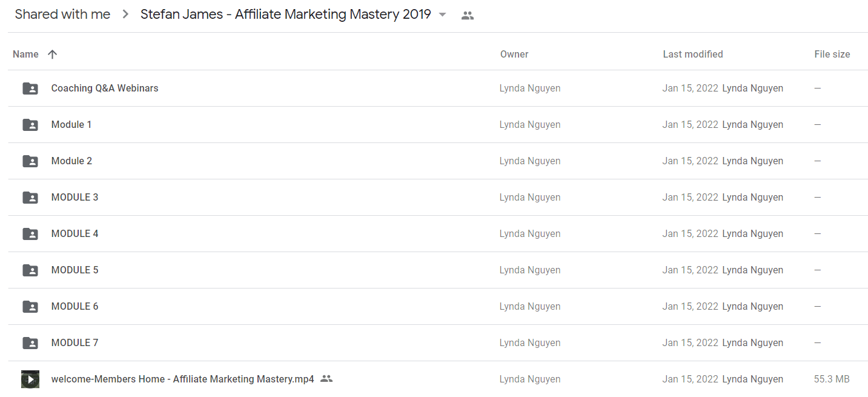Pick the MODULE 5 folder icon
868x397 pixels.
tap(30, 270)
